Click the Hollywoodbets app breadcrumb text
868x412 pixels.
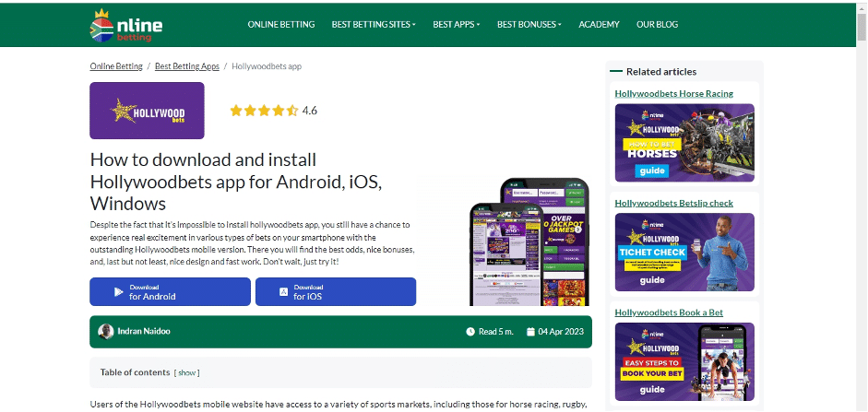coord(267,66)
